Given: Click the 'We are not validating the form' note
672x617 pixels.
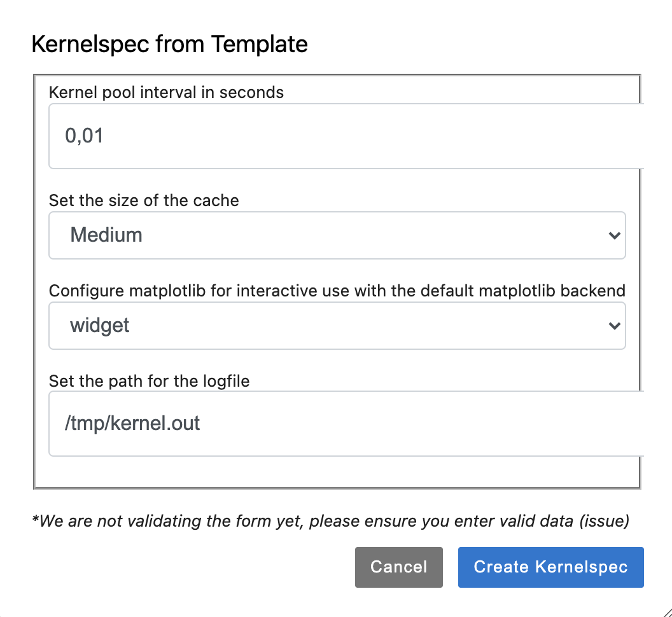Looking at the screenshot, I should click(330, 521).
